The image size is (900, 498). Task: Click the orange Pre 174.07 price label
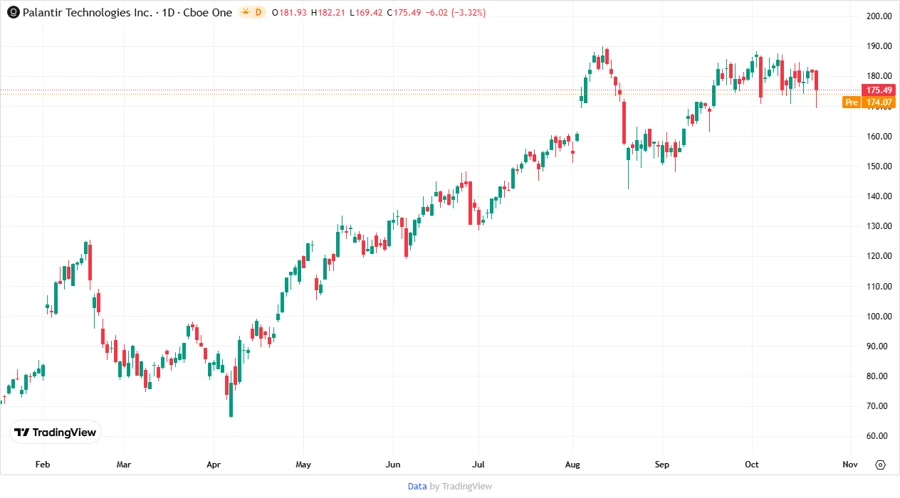point(868,102)
